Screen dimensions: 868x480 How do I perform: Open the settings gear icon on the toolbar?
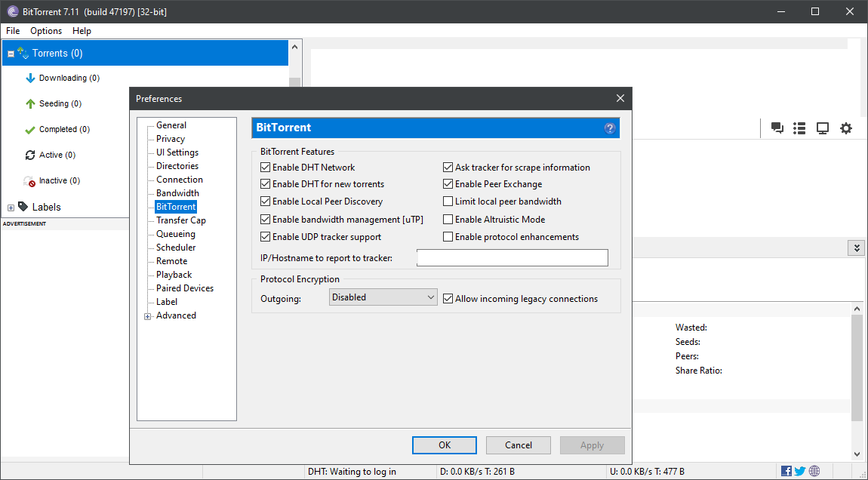[845, 128]
